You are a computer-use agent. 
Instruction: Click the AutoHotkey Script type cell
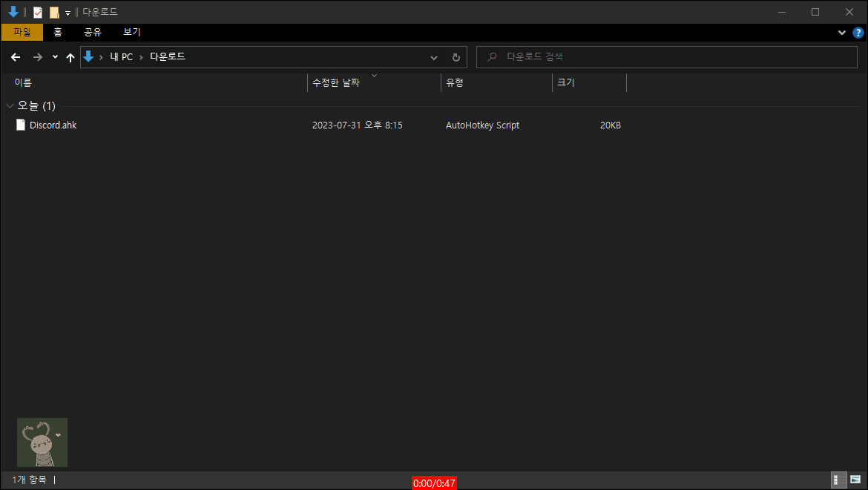482,125
